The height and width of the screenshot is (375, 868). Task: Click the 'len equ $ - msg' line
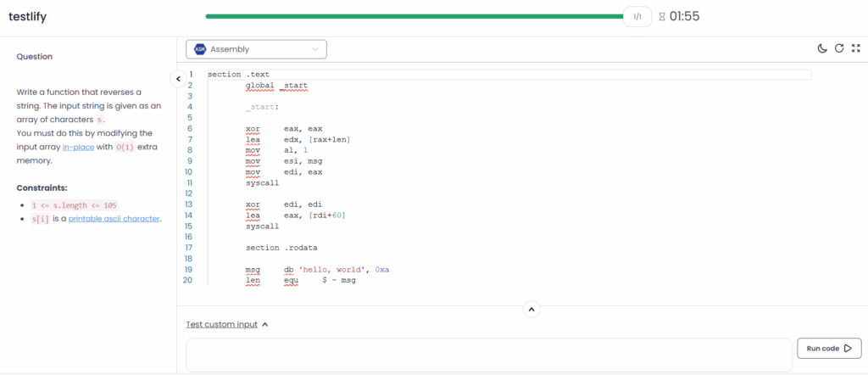coord(301,280)
